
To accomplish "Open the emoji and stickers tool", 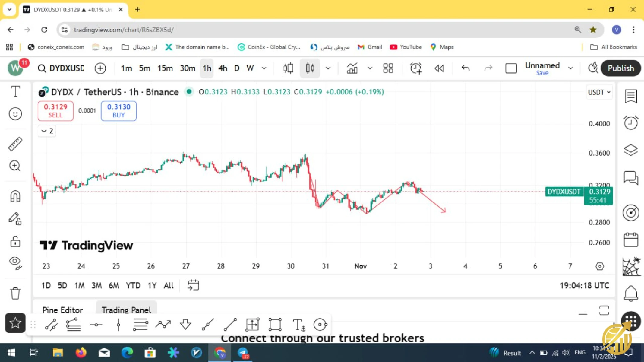I will pyautogui.click(x=15, y=114).
